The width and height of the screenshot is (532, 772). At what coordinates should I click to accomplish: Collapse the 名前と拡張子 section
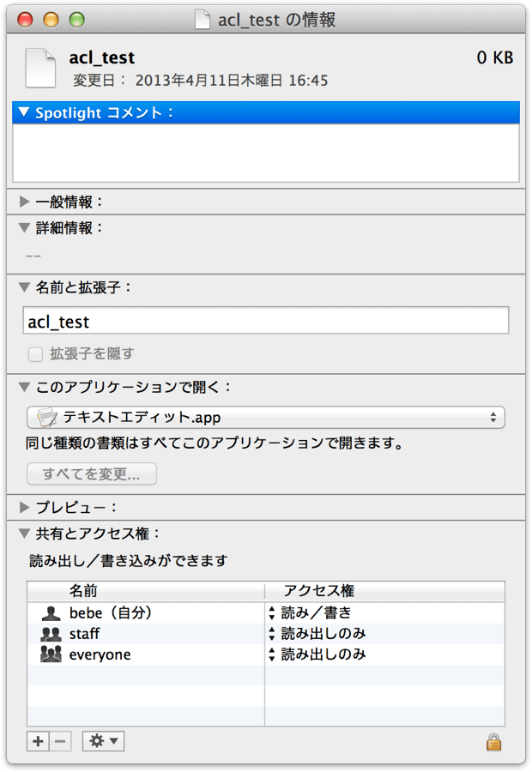pos(24,287)
